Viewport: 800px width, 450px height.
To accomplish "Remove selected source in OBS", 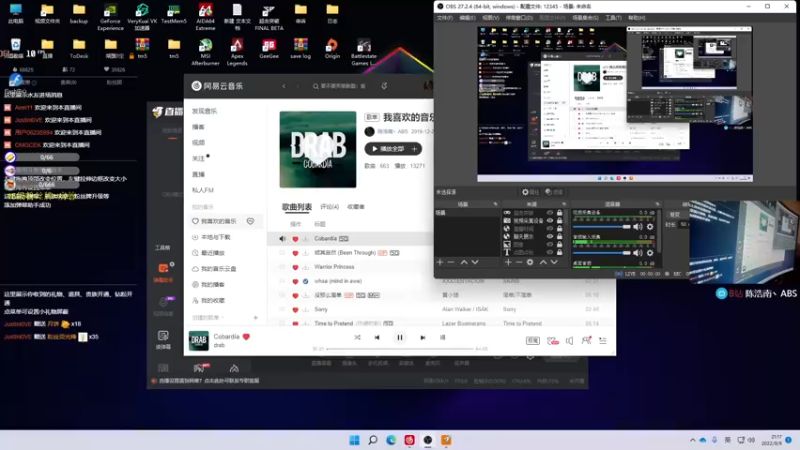I will click(519, 262).
